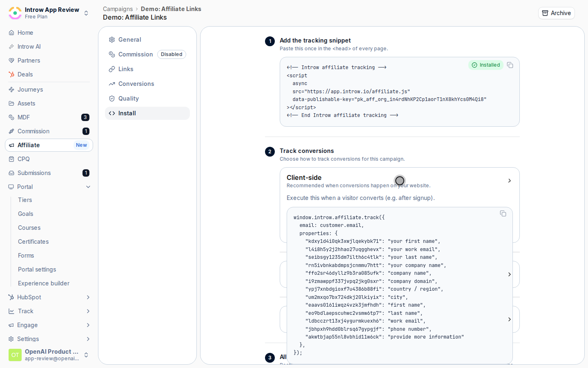Click the Conversions trend arrow icon

[112, 84]
